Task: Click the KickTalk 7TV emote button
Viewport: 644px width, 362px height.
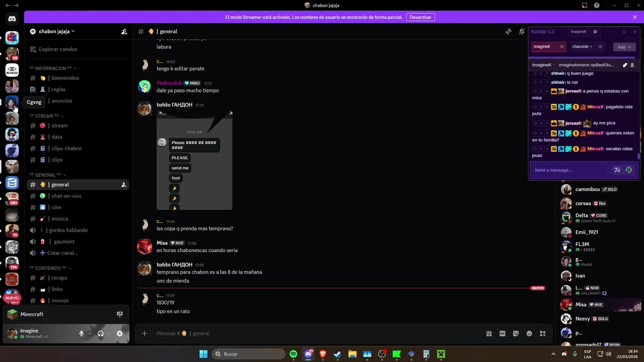Action: [617, 170]
